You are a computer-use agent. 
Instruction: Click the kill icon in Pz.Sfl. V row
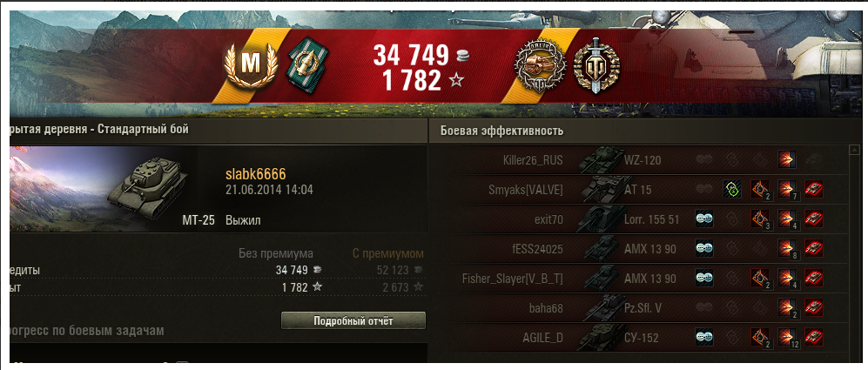click(814, 307)
